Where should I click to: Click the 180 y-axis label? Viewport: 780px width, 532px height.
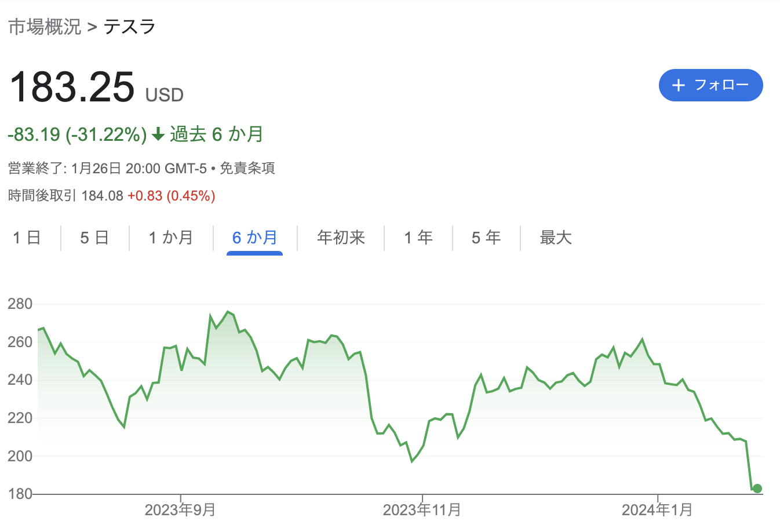[x=20, y=494]
